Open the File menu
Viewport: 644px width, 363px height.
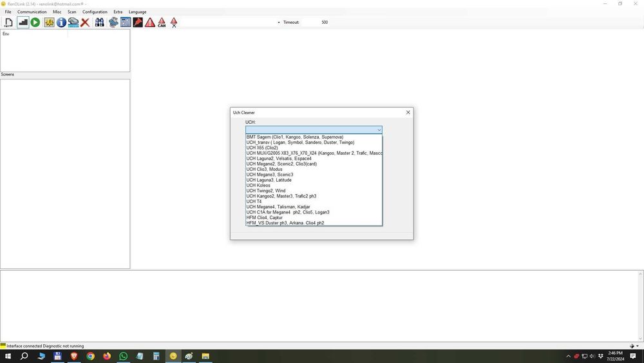(8, 12)
